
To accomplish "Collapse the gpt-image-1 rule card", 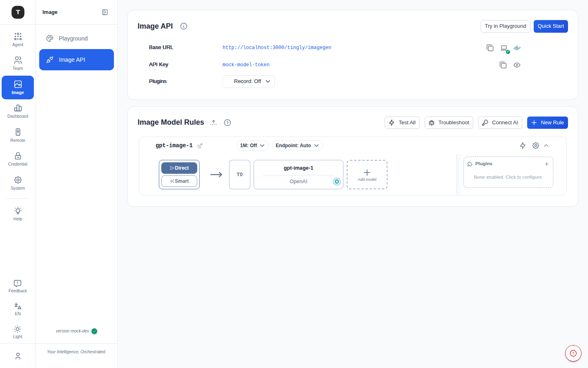I will click(546, 146).
